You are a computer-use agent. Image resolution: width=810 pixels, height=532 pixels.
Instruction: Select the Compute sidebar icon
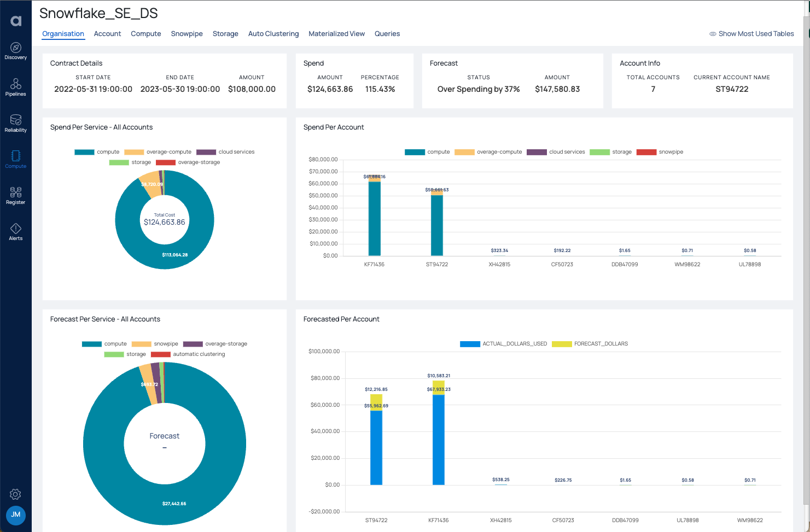(15, 159)
